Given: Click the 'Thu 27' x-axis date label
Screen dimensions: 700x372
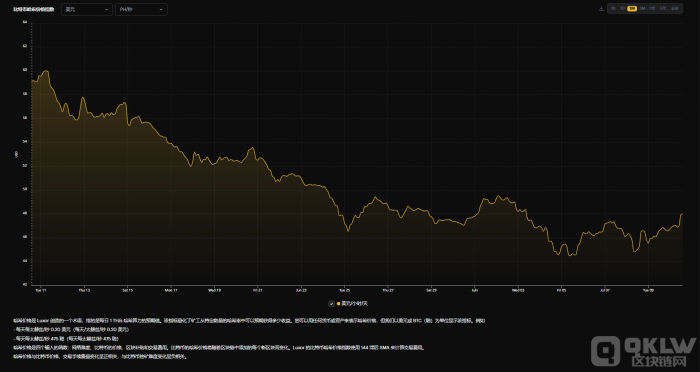Looking at the screenshot, I should pyautogui.click(x=388, y=290).
